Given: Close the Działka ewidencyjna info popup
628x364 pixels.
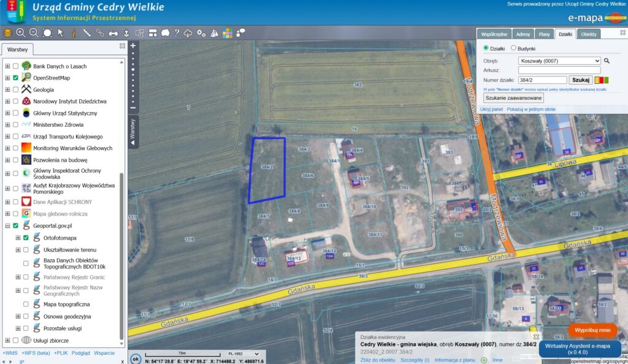Looking at the screenshot, I should pyautogui.click(x=536, y=337).
